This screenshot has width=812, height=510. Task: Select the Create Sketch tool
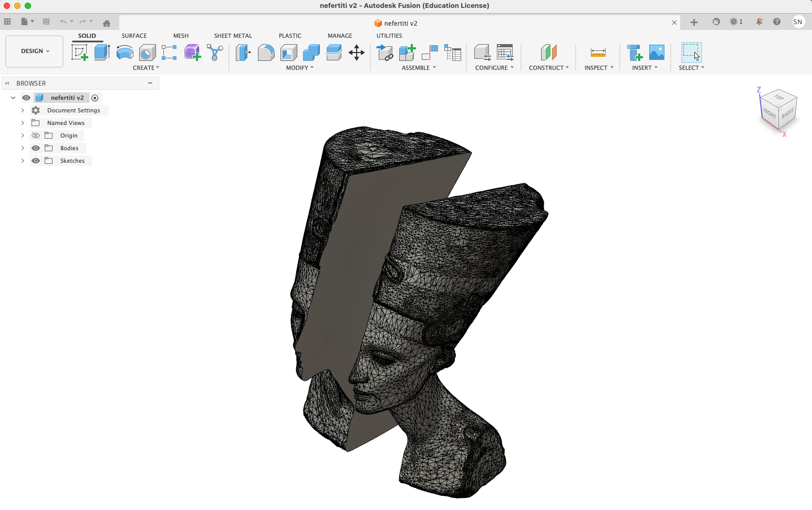[x=80, y=53]
